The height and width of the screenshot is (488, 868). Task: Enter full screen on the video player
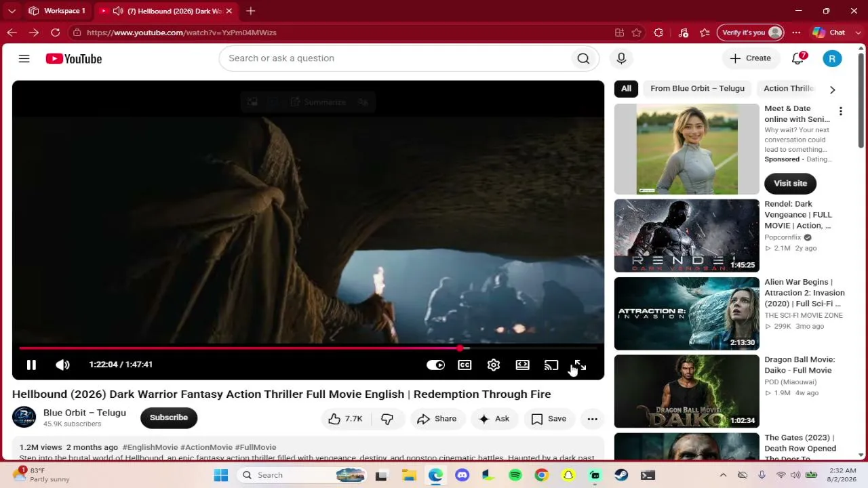(x=580, y=365)
